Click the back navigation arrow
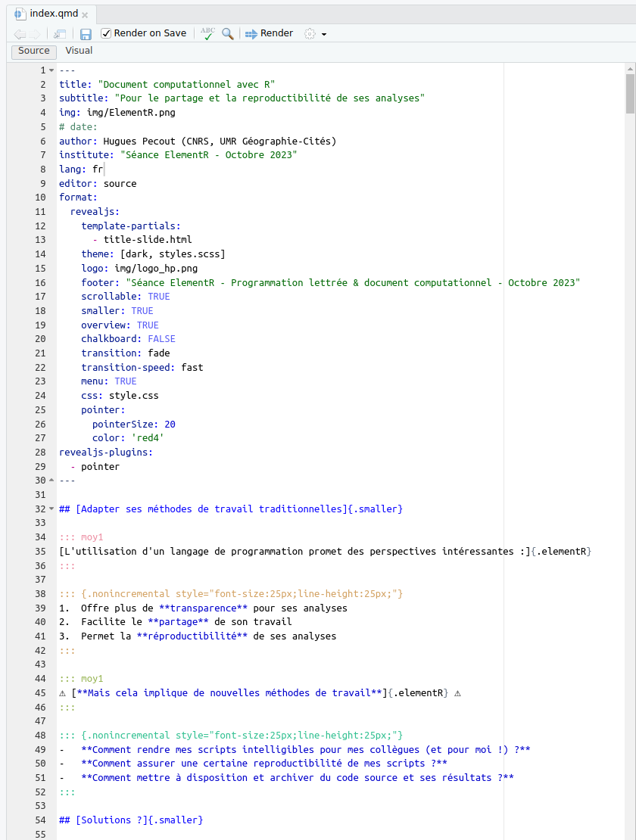Image resolution: width=636 pixels, height=840 pixels. pyautogui.click(x=18, y=34)
